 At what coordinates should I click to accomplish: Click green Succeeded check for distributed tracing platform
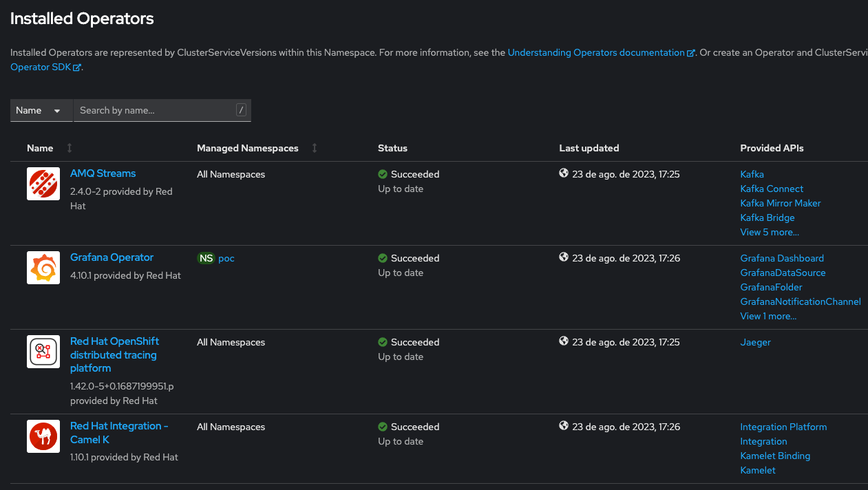tap(383, 342)
